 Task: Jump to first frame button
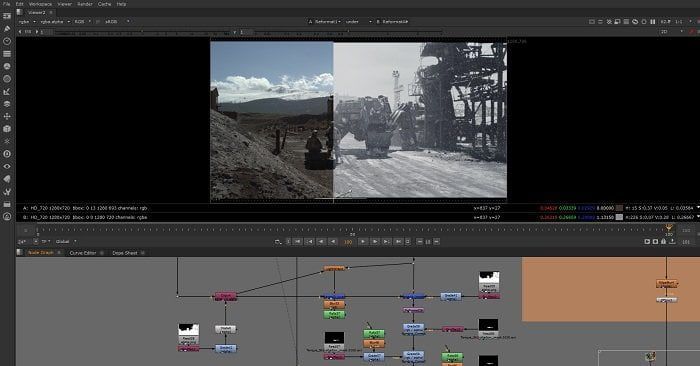(298, 241)
